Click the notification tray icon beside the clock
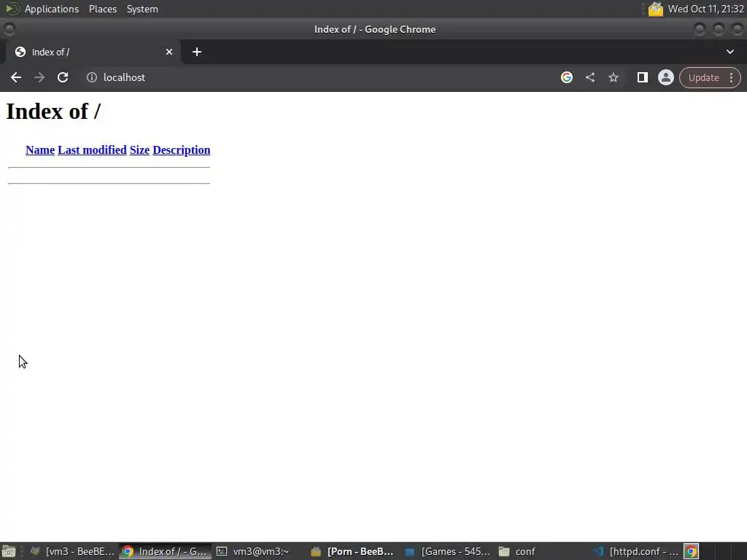This screenshot has width=747, height=560. coord(656,9)
